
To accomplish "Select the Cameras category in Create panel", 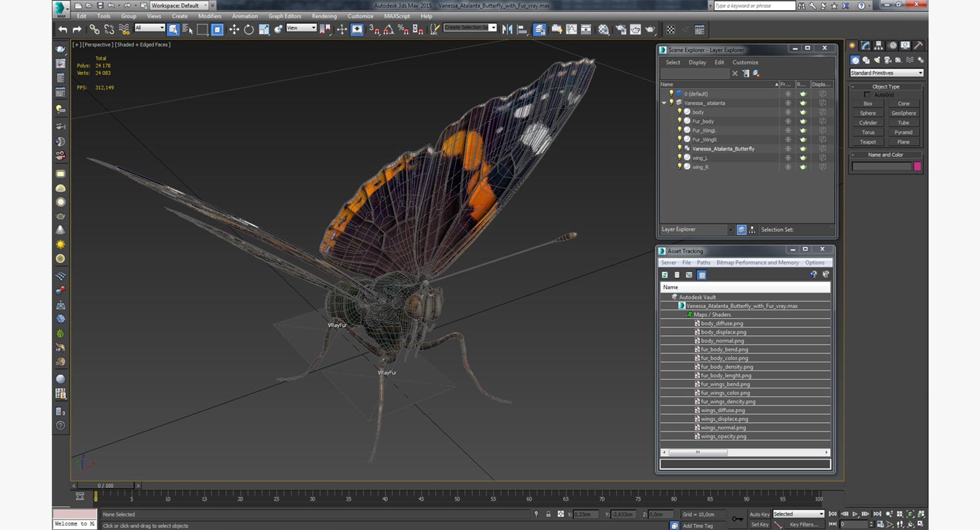I will pyautogui.click(x=888, y=60).
